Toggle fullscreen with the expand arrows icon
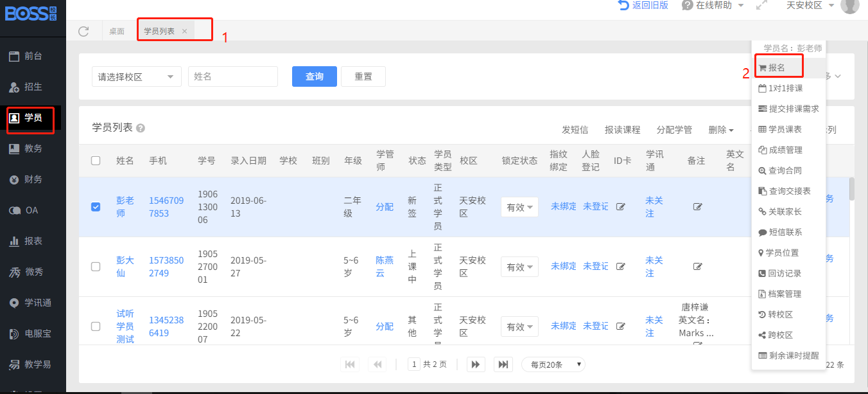Image resolution: width=868 pixels, height=394 pixels. 762,5
